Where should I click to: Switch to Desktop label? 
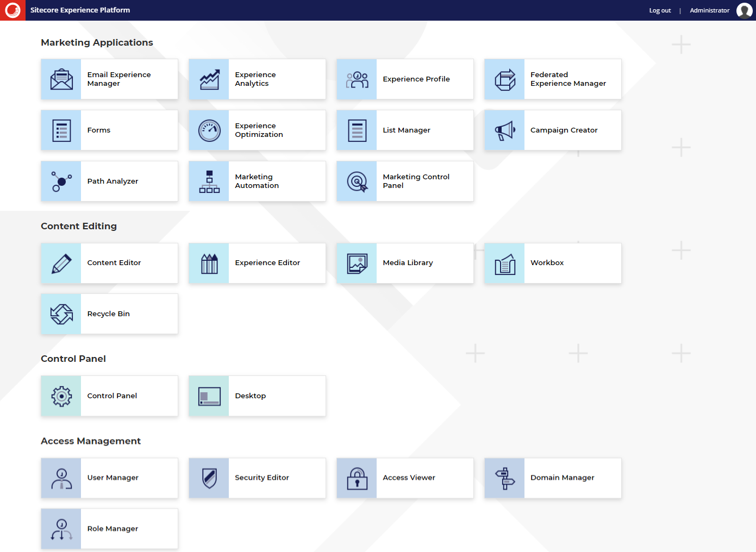click(250, 396)
